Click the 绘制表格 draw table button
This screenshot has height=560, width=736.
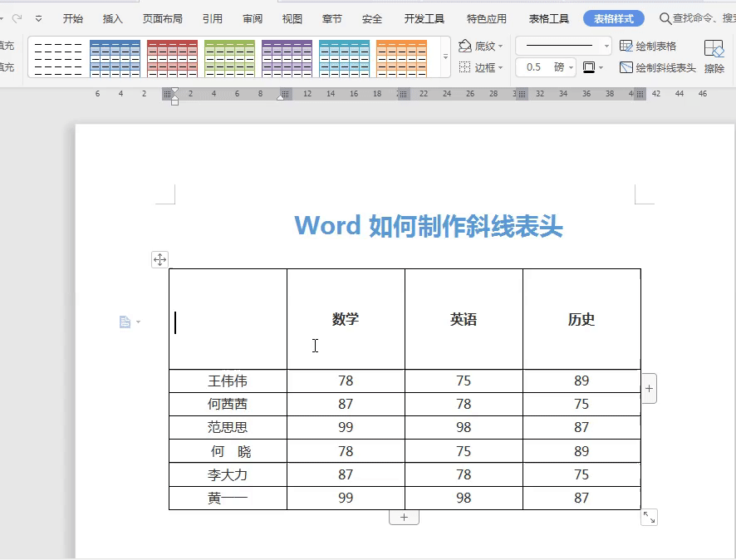click(x=648, y=46)
